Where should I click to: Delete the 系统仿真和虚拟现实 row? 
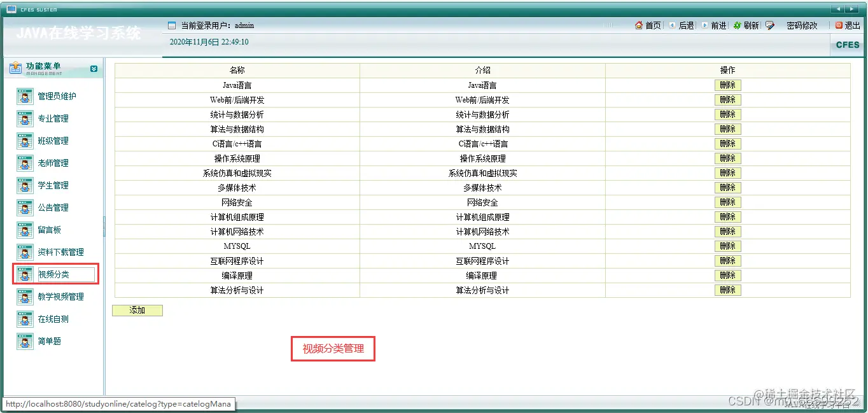(x=727, y=173)
